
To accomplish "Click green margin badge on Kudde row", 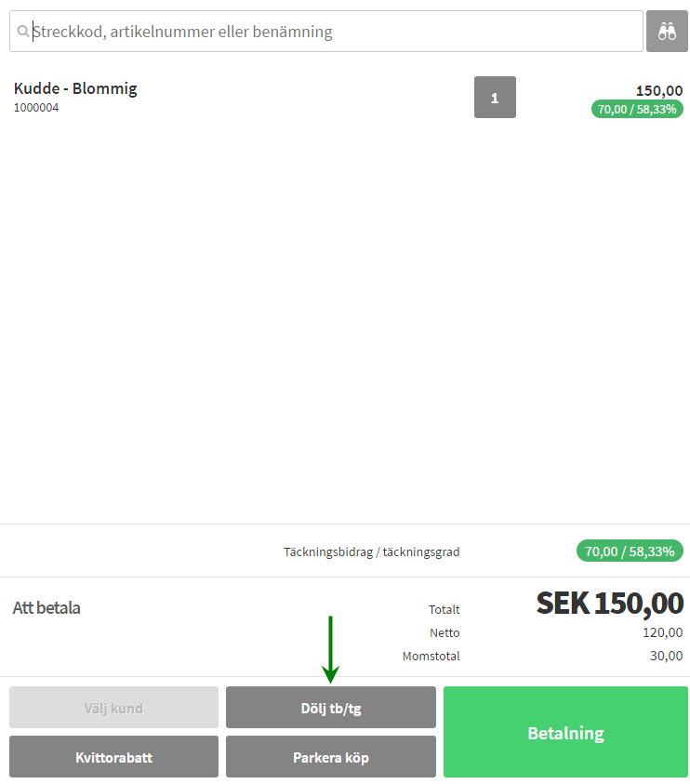I will click(637, 109).
